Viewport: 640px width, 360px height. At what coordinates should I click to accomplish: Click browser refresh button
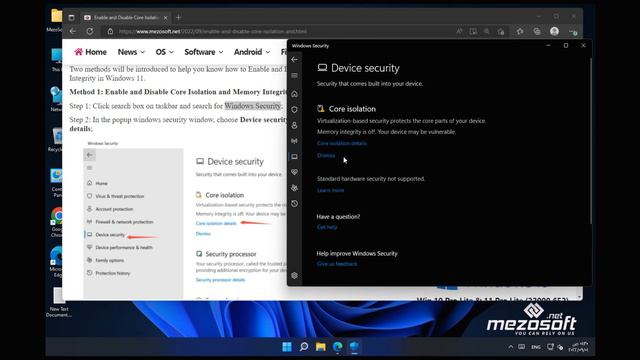point(89,31)
